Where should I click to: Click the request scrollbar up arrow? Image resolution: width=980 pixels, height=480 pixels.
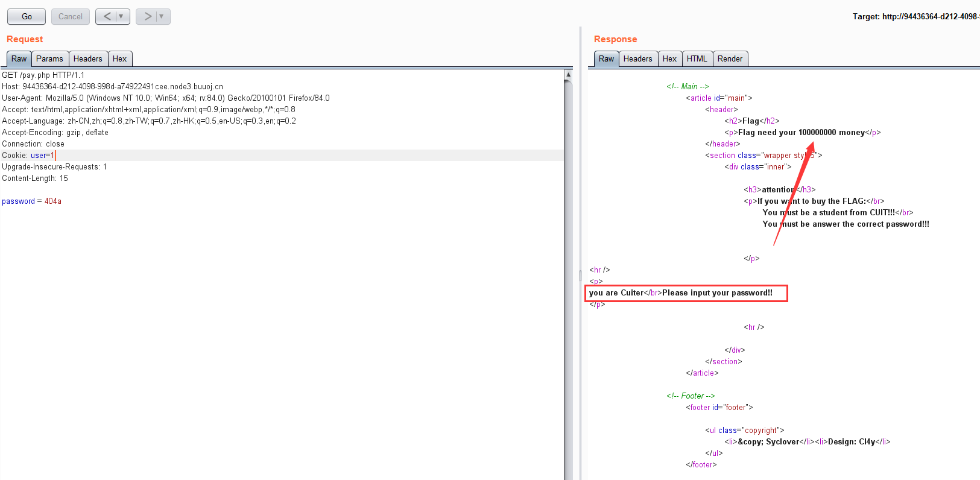tap(568, 74)
